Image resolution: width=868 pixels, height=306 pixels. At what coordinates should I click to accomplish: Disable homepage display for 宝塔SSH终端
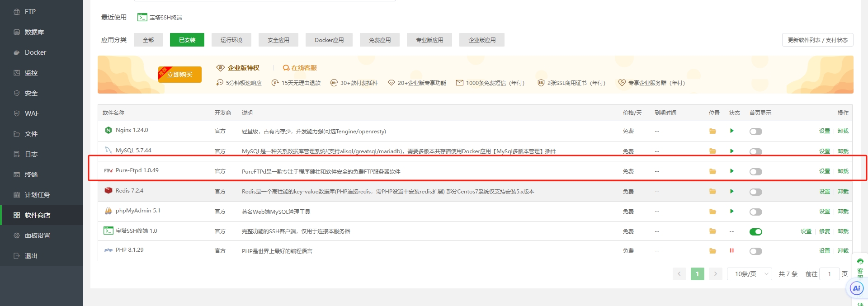pos(755,232)
